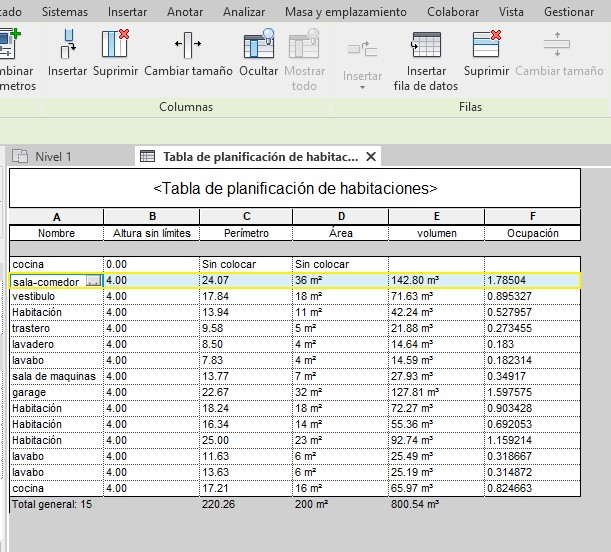Screen dimensions: 611x552
Task: Click the Suprimir column icon
Action: (x=115, y=44)
